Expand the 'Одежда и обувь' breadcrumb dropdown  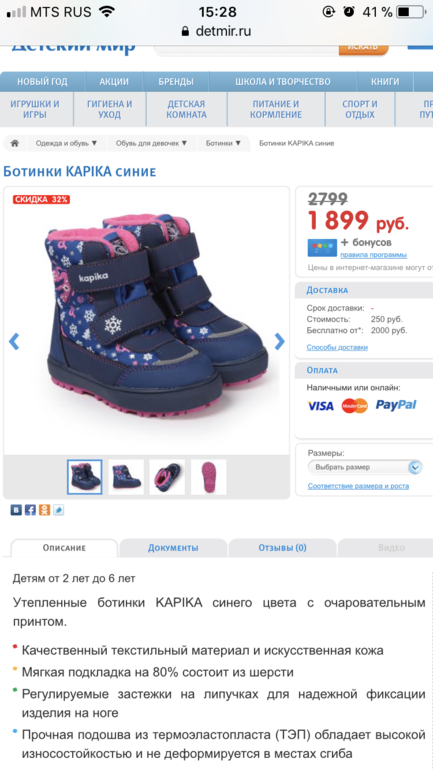pos(66,143)
